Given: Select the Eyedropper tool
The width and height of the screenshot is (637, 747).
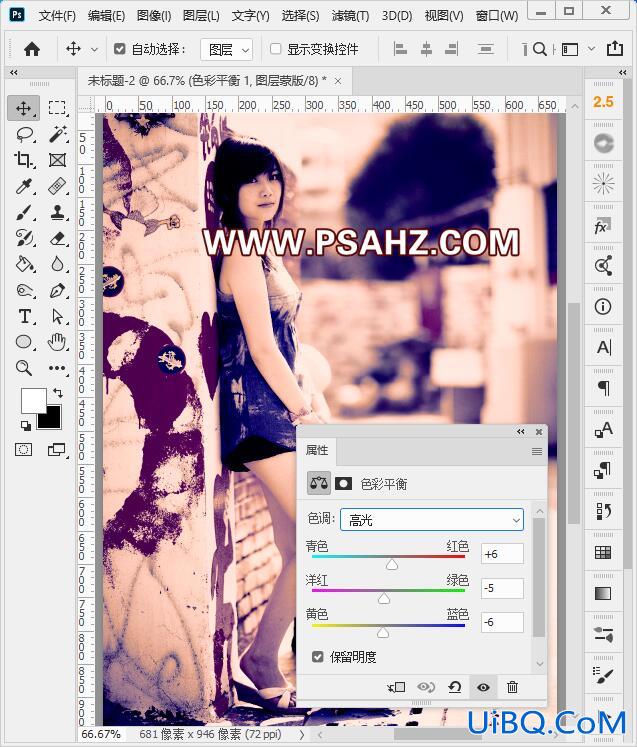Looking at the screenshot, I should point(24,186).
